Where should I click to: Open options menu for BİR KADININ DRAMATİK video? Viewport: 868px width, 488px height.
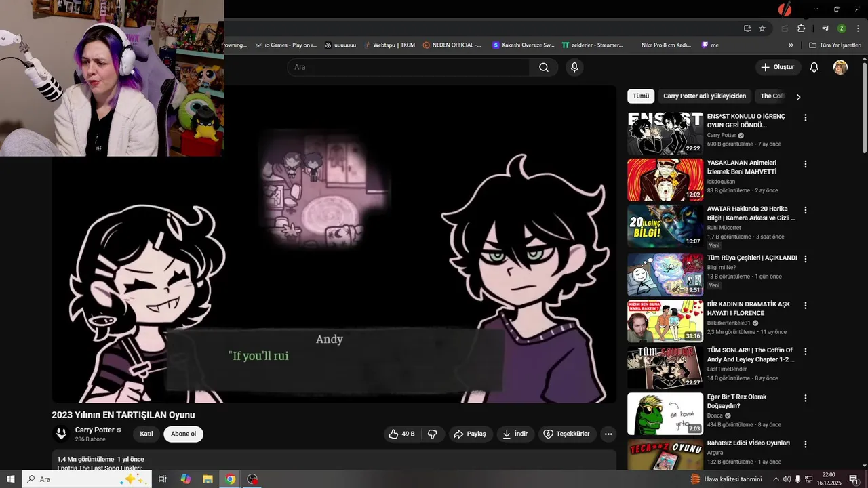point(806,306)
